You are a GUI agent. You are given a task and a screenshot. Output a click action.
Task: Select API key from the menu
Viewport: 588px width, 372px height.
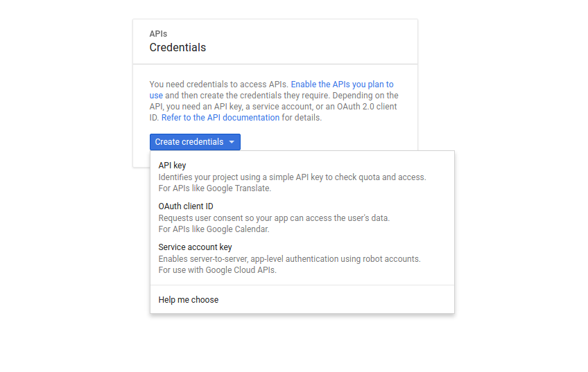pyautogui.click(x=172, y=165)
